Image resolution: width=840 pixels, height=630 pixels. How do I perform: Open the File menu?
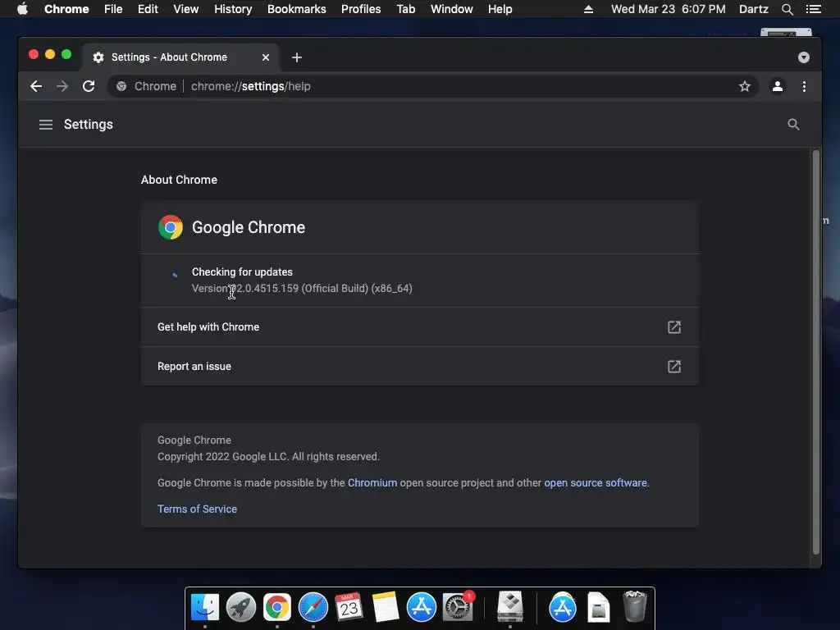click(x=113, y=9)
